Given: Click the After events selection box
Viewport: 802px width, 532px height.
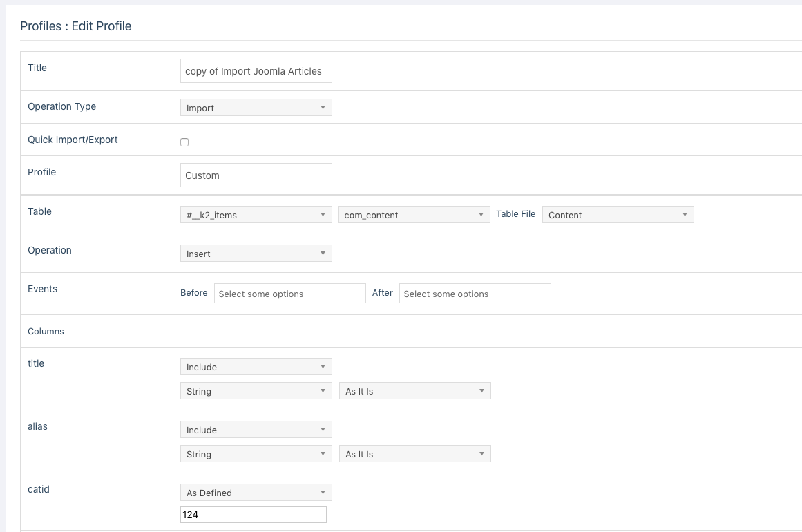Looking at the screenshot, I should [x=475, y=294].
